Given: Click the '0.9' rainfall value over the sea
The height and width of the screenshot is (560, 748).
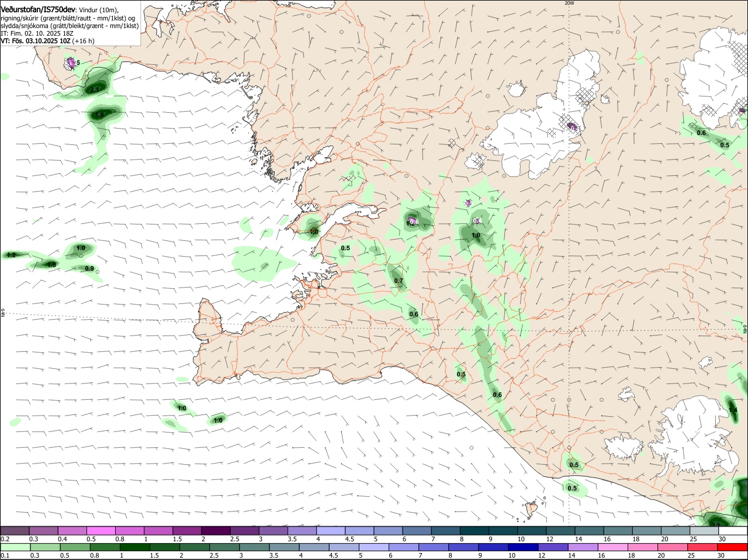Looking at the screenshot, I should coord(89,268).
